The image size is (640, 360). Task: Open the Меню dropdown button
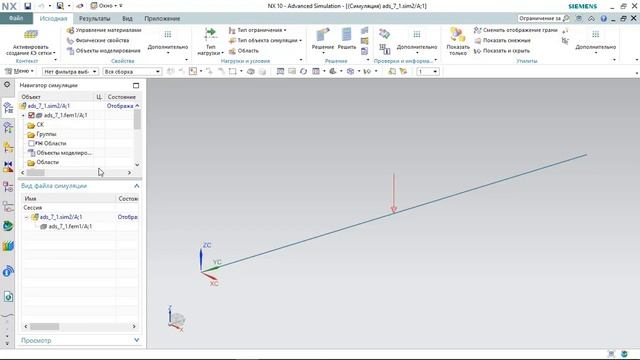[19, 71]
